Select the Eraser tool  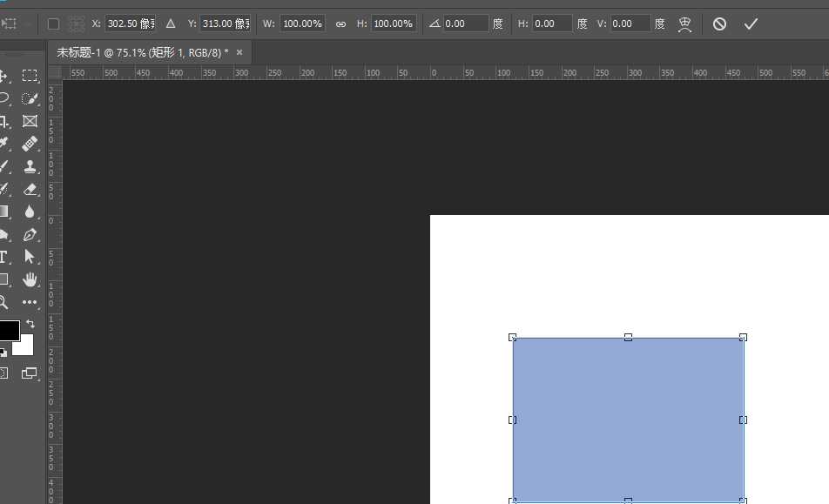[30, 189]
